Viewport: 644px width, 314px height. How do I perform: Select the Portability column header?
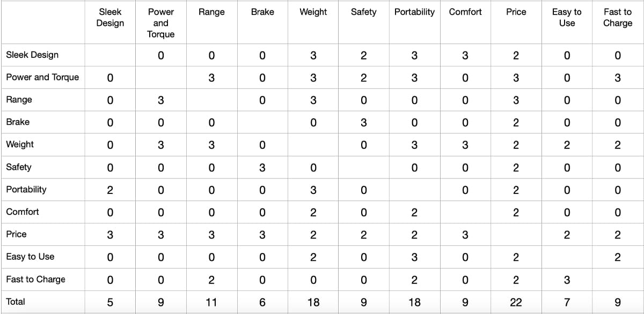tap(414, 12)
